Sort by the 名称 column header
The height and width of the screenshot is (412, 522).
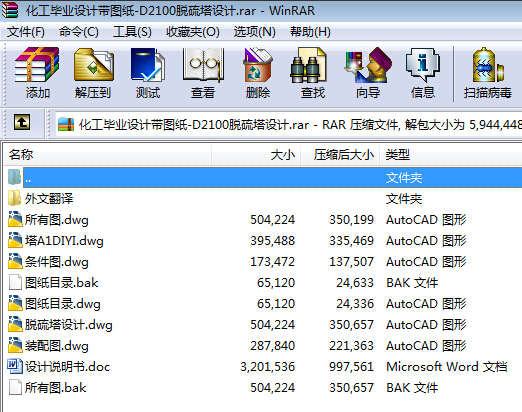[107, 154]
